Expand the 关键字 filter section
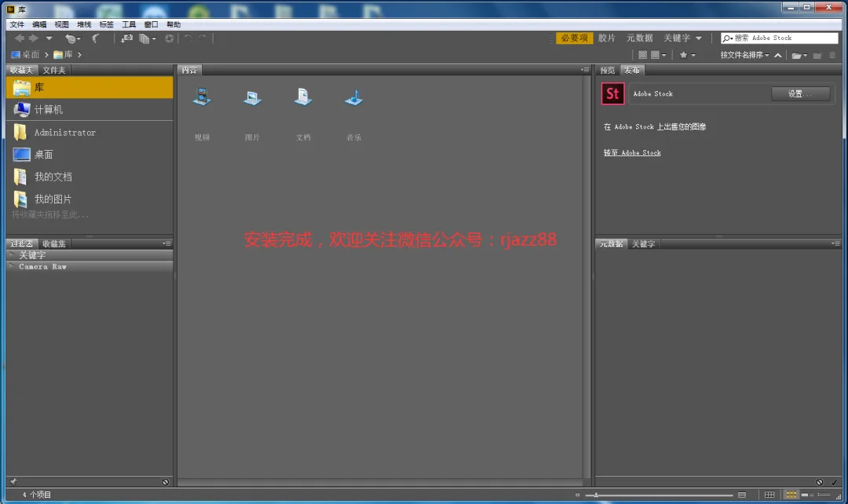This screenshot has width=848, height=504. pyautogui.click(x=11, y=254)
